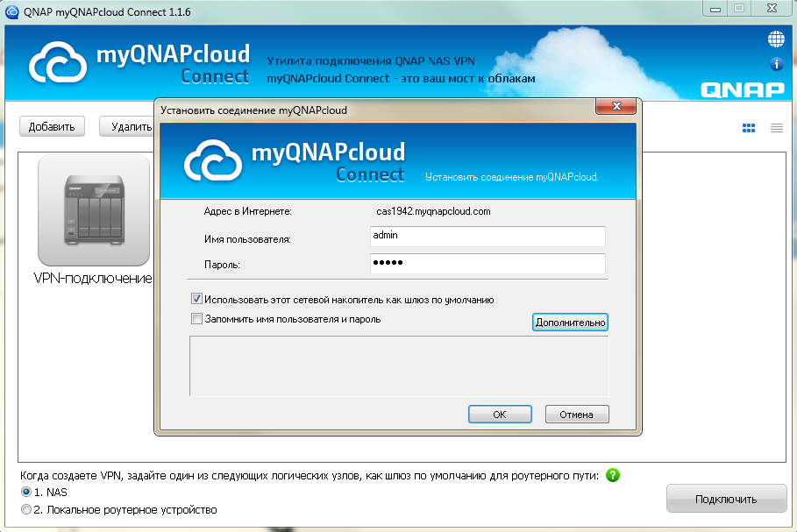Check 'Запомнить имя пользователя и пароль'
Viewport: 797px width, 532px height.
[x=196, y=319]
